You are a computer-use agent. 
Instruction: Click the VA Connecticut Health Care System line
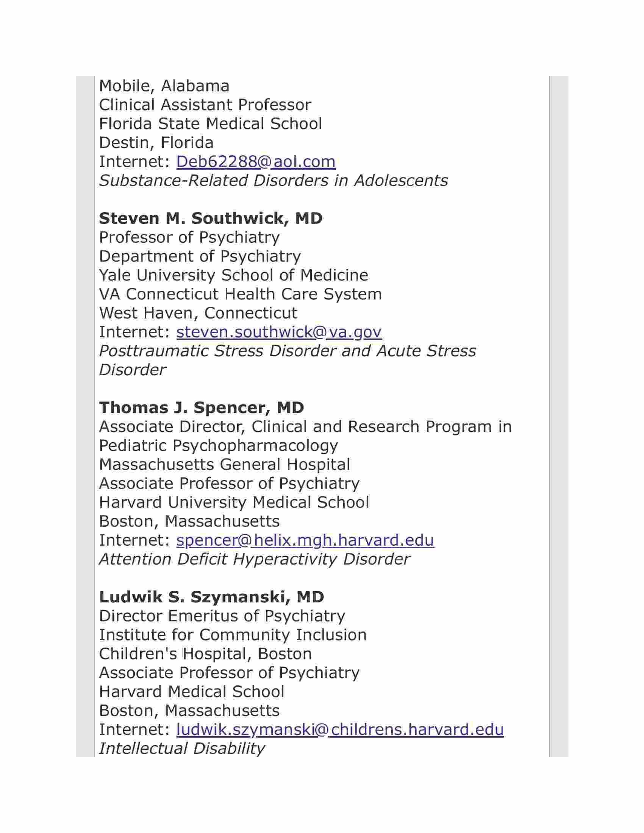tap(241, 294)
